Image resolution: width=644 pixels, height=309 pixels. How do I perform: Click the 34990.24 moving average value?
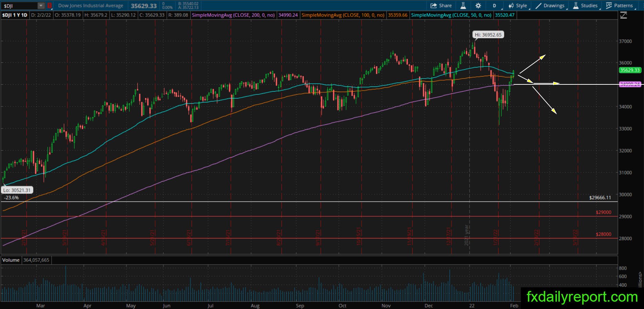tap(288, 15)
